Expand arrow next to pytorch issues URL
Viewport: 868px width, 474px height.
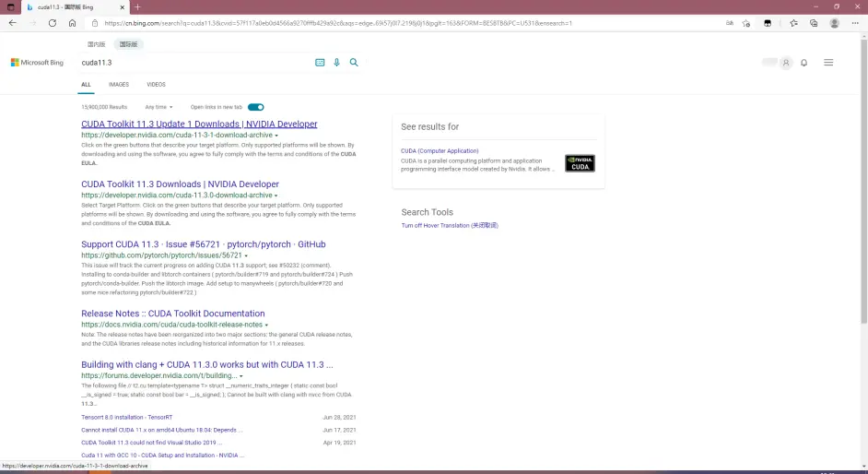246,255
